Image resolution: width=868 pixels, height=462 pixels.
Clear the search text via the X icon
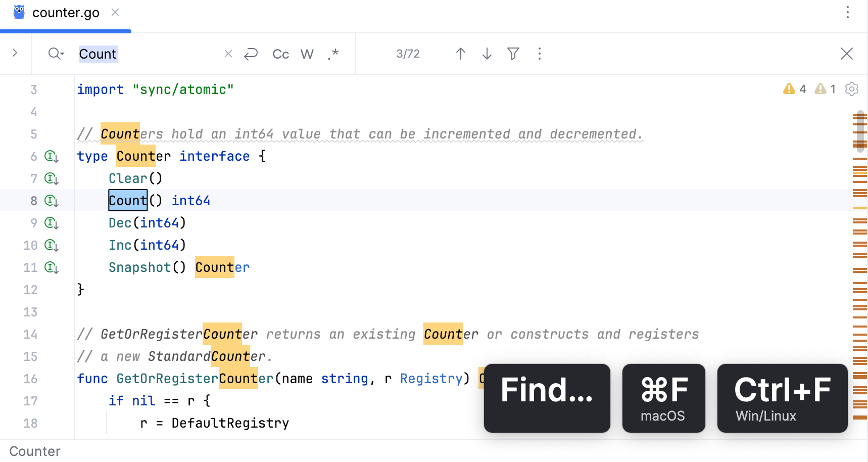pyautogui.click(x=228, y=54)
